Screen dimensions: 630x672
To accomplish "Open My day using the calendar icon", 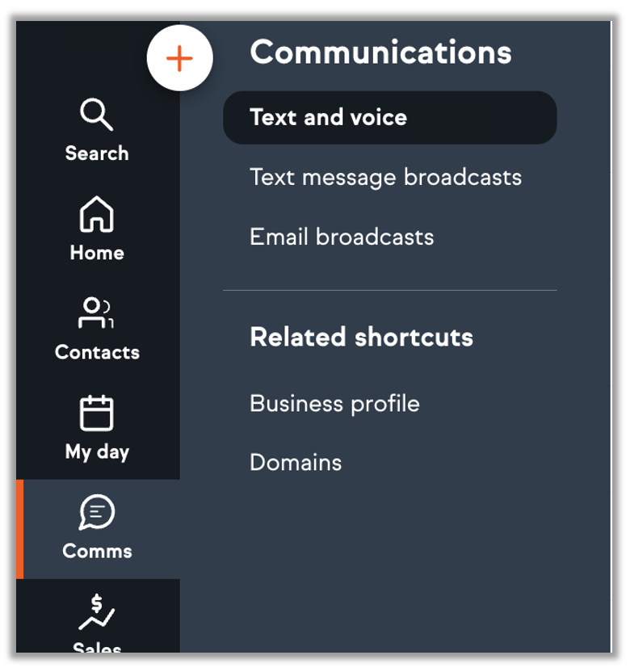I will click(x=97, y=414).
